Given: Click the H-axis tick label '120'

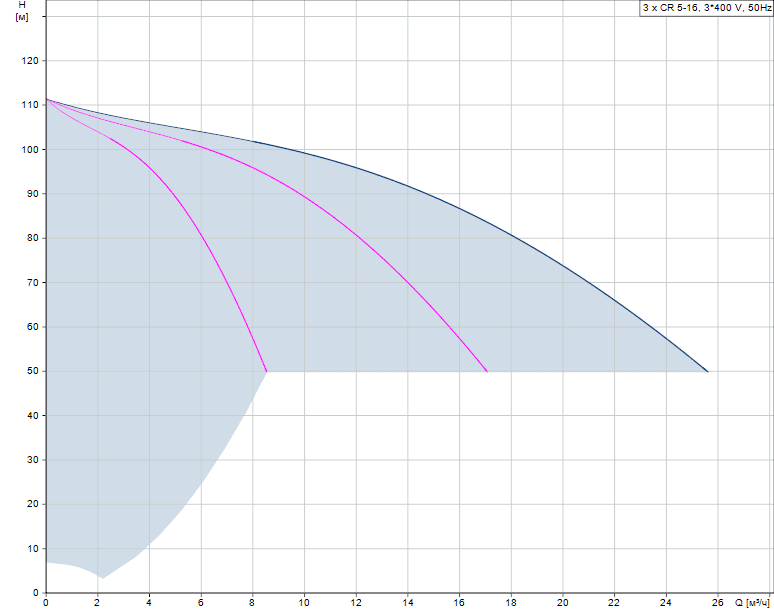Looking at the screenshot, I should 30,61.
